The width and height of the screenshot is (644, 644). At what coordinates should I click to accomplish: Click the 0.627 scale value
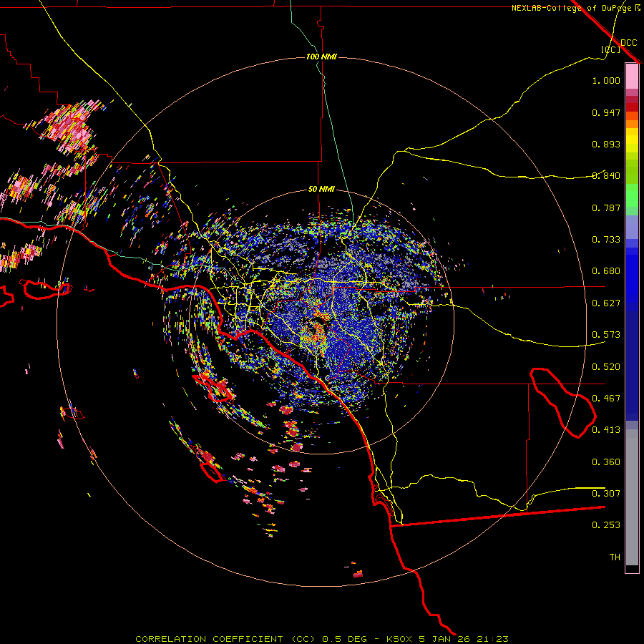606,303
